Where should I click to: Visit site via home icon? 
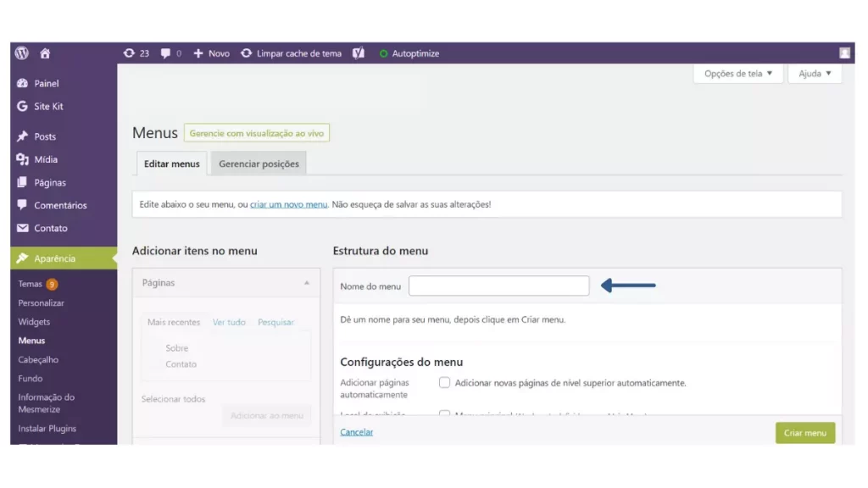tap(45, 53)
